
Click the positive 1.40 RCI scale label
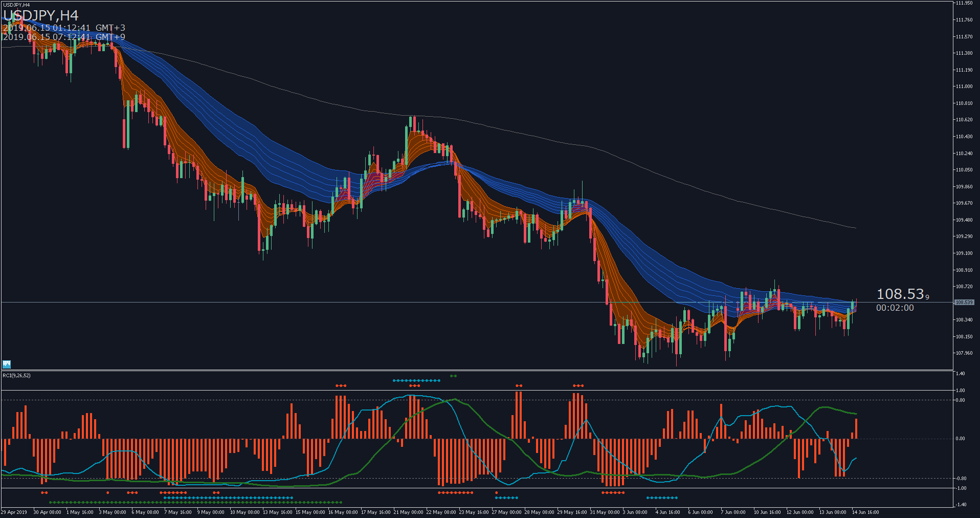pyautogui.click(x=961, y=374)
